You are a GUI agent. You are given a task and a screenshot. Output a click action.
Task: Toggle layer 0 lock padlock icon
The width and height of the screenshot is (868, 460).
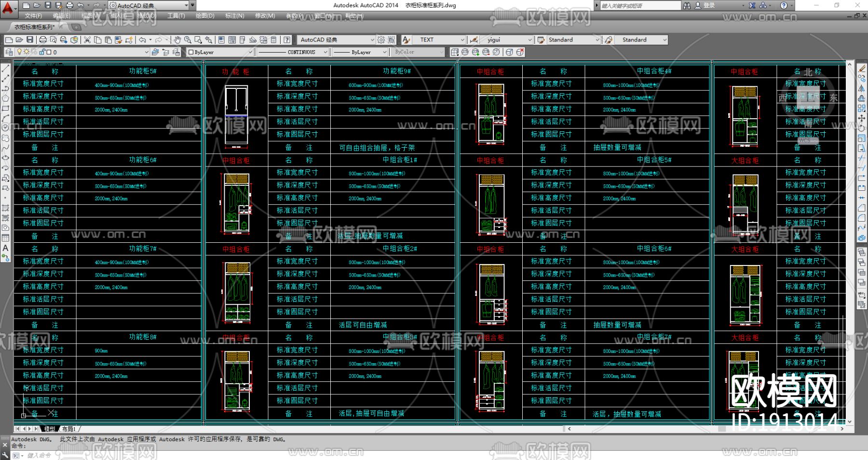click(x=42, y=52)
